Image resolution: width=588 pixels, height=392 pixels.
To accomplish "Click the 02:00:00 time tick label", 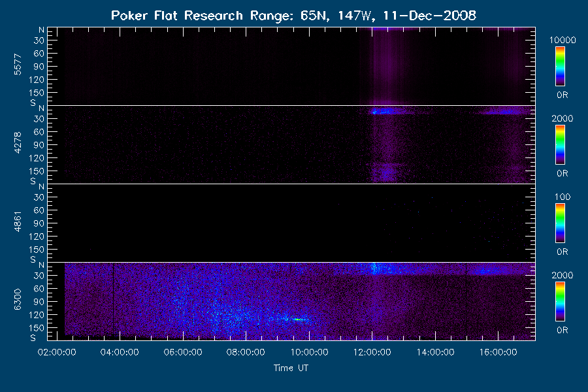I will coord(57,352).
